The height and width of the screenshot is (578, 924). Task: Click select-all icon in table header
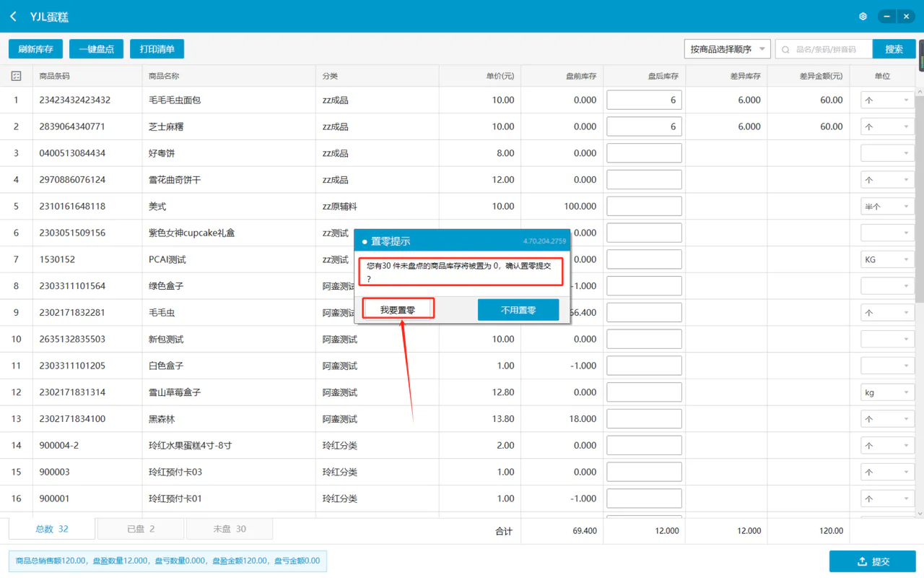[16, 76]
